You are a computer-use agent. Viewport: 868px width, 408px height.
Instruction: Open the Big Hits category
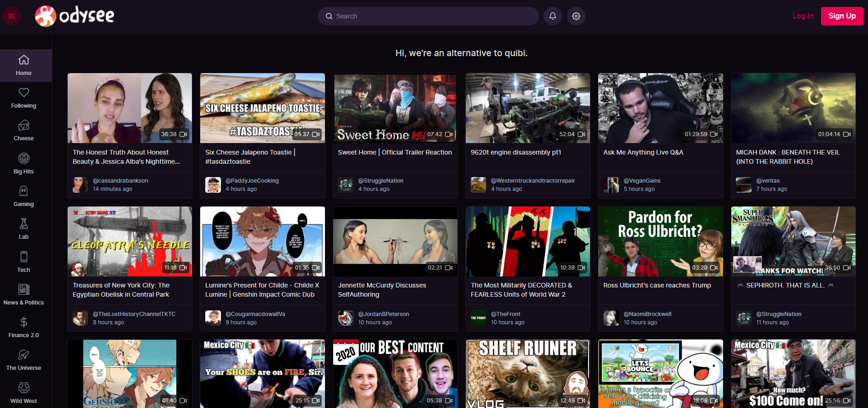[x=24, y=164]
